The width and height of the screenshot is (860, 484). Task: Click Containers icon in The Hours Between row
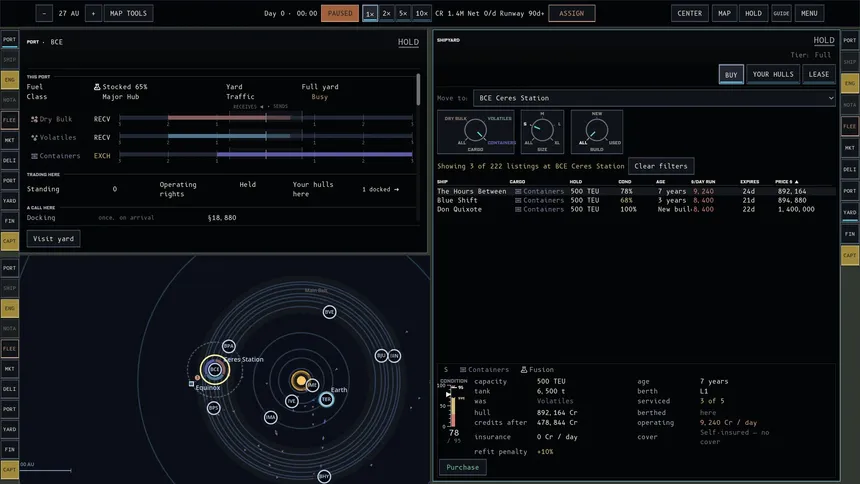[x=518, y=192]
